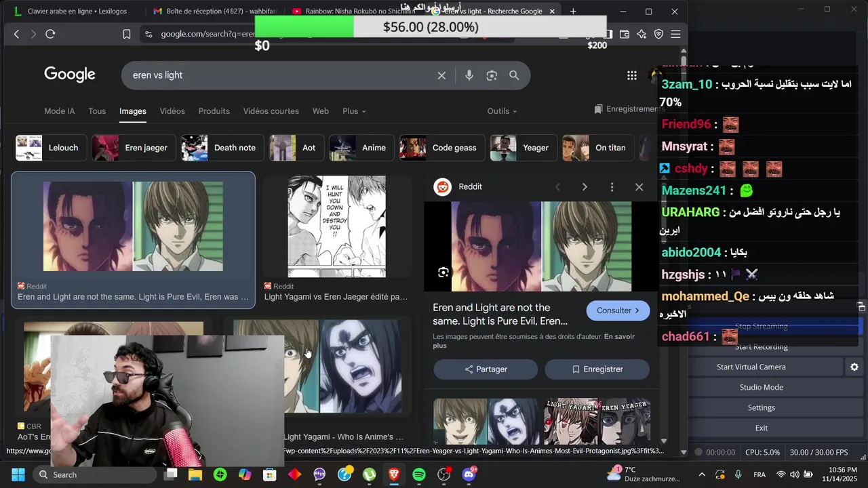Filter results by Aot chip

pos(295,148)
